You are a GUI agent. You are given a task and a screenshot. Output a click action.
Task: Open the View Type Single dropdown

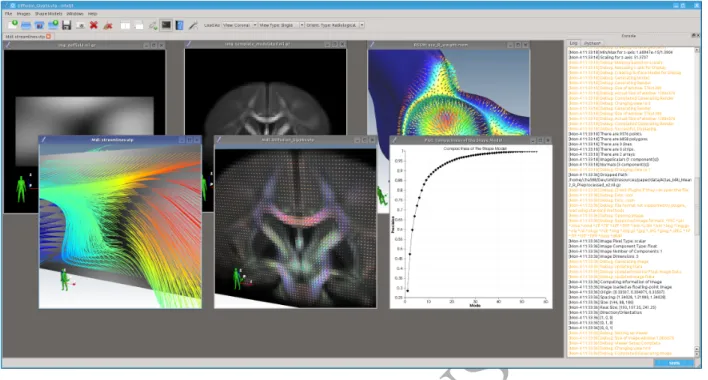281,25
